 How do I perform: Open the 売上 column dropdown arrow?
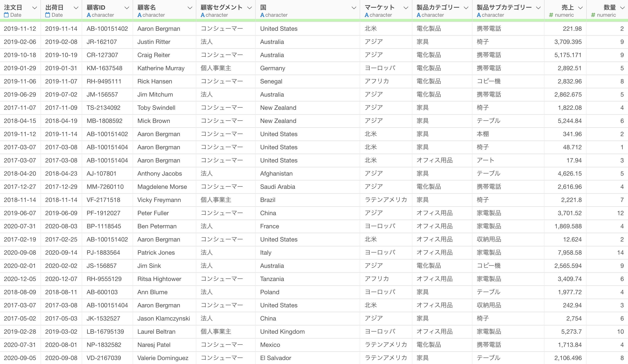[580, 8]
